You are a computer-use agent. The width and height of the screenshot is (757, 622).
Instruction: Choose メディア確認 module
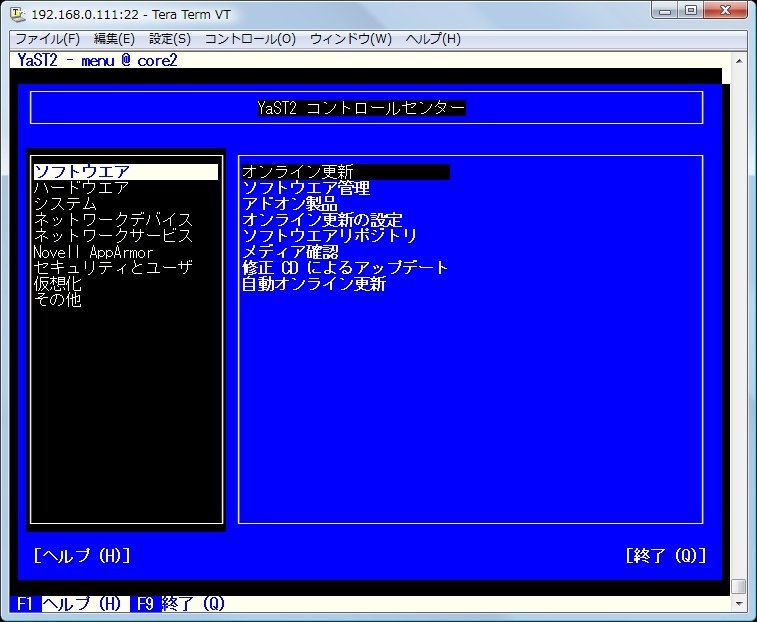[290, 252]
